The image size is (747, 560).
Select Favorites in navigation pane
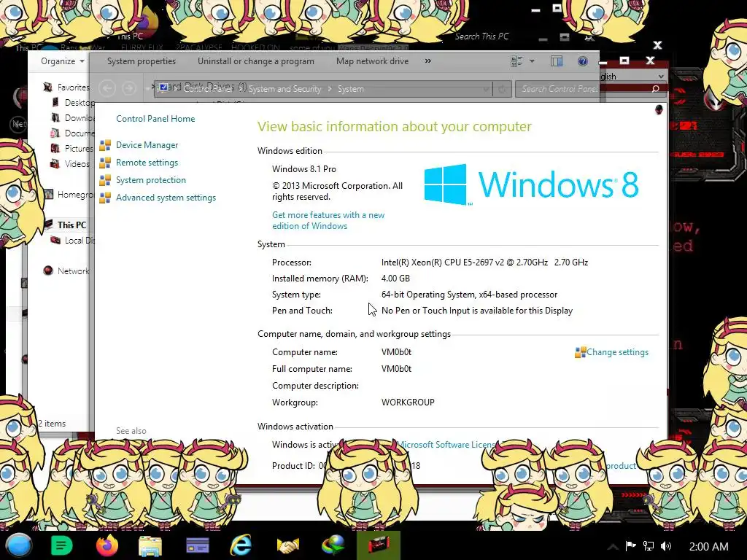[73, 87]
